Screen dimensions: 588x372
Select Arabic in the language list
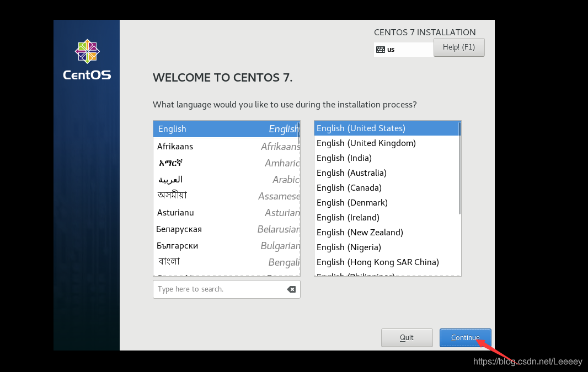[x=227, y=180]
